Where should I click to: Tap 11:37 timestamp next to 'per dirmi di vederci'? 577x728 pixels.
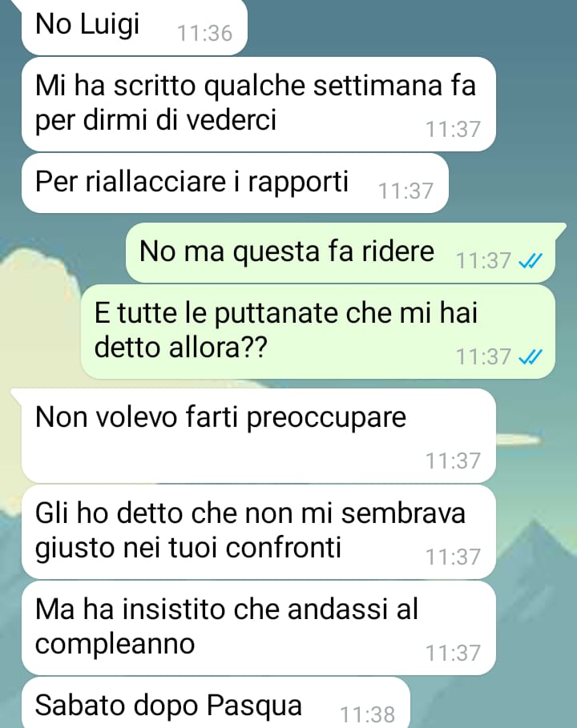(x=453, y=129)
